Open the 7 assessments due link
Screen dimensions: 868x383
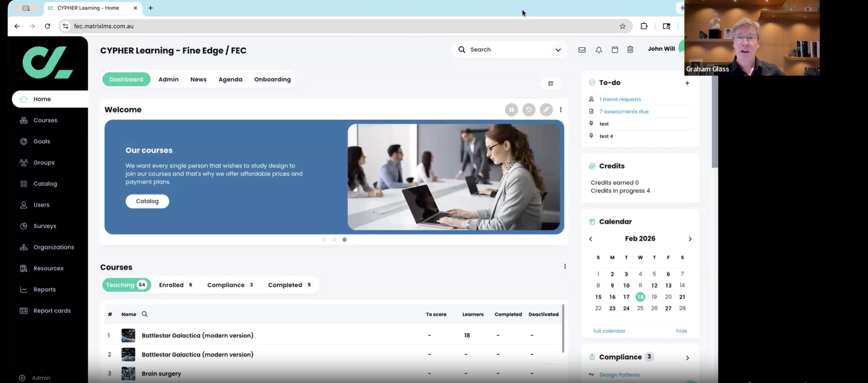tap(624, 111)
